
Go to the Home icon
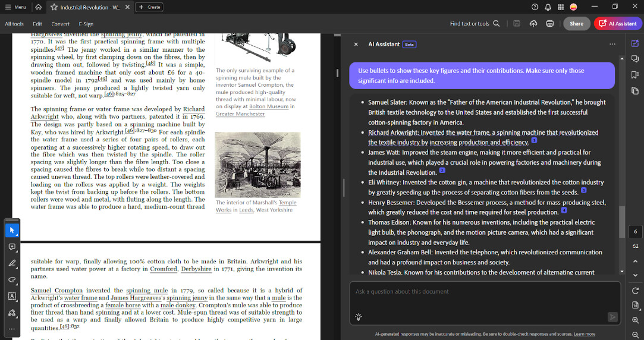[x=38, y=7]
